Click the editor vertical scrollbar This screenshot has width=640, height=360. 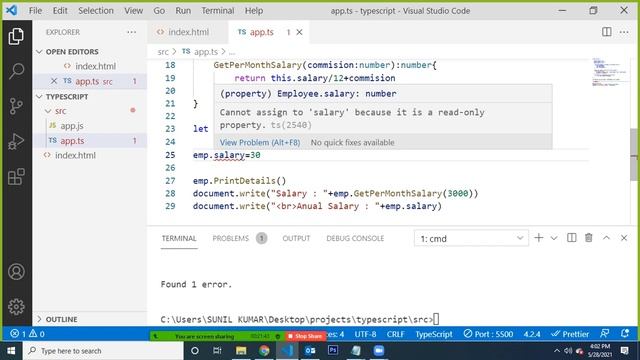633,154
